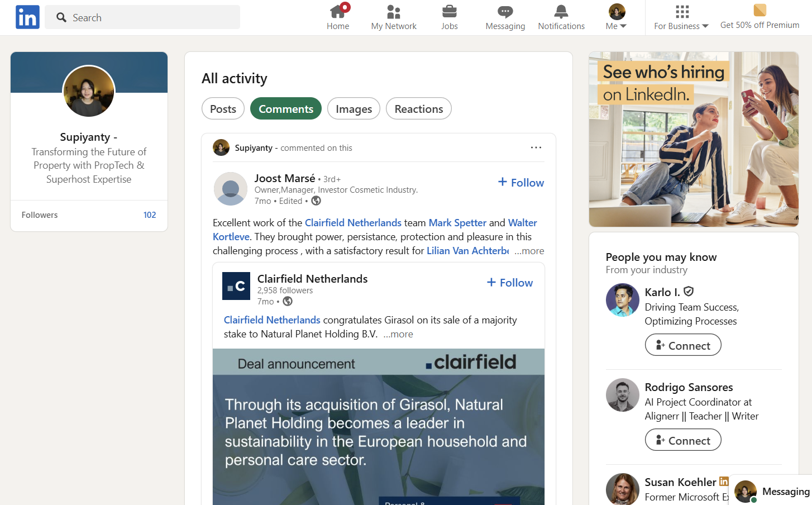Open the LinkedIn logo home link

pos(27,17)
